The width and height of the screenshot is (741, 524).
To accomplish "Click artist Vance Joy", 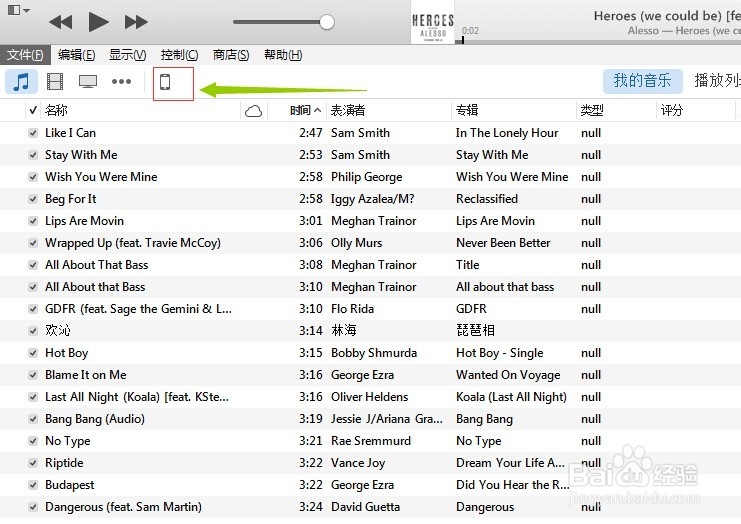I will [x=358, y=463].
